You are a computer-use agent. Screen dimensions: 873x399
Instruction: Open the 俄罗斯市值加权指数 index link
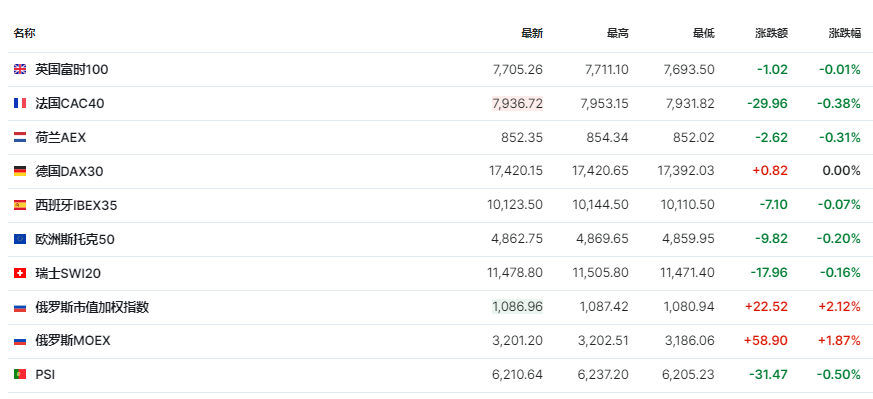tap(92, 307)
